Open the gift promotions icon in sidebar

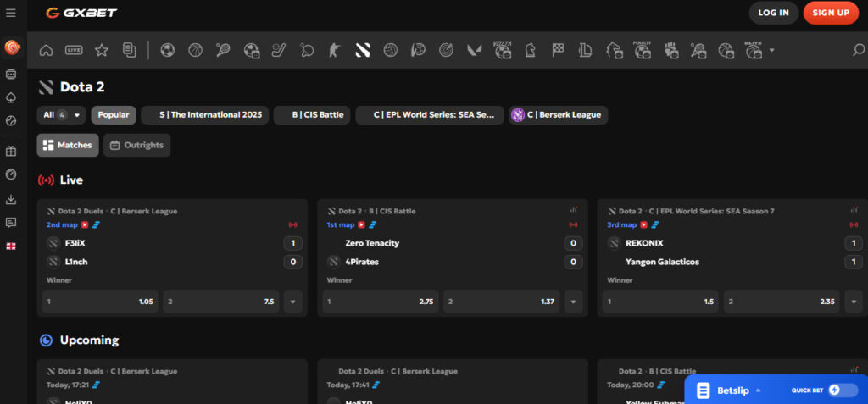[x=10, y=151]
